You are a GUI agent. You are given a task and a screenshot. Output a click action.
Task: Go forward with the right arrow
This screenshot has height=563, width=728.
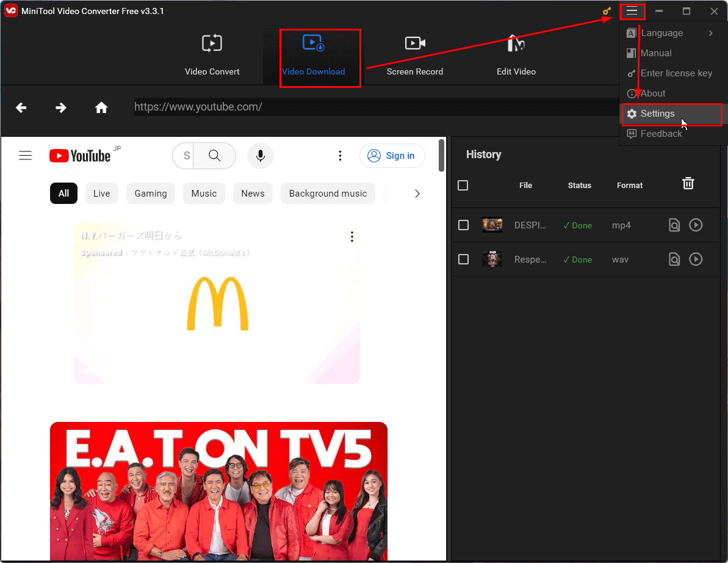click(x=61, y=107)
